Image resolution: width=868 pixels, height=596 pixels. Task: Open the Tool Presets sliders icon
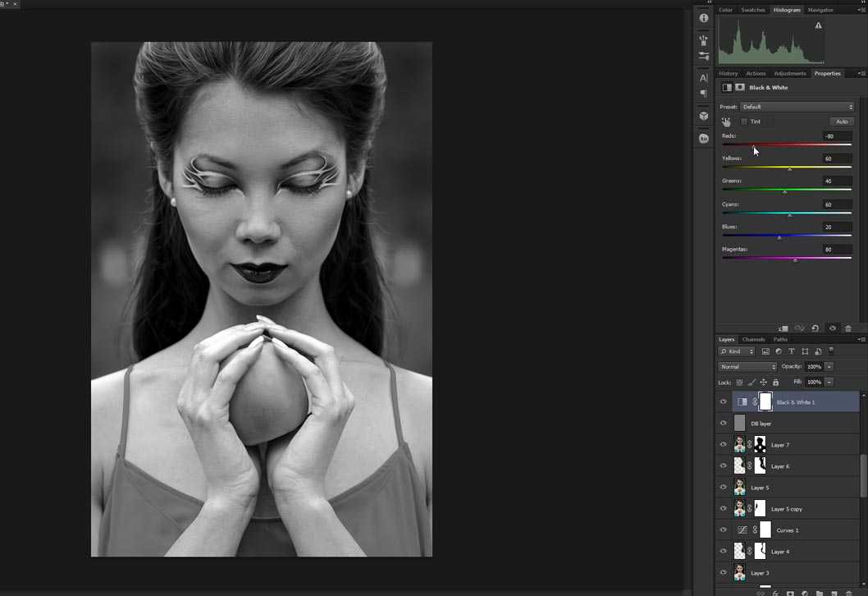click(x=704, y=56)
